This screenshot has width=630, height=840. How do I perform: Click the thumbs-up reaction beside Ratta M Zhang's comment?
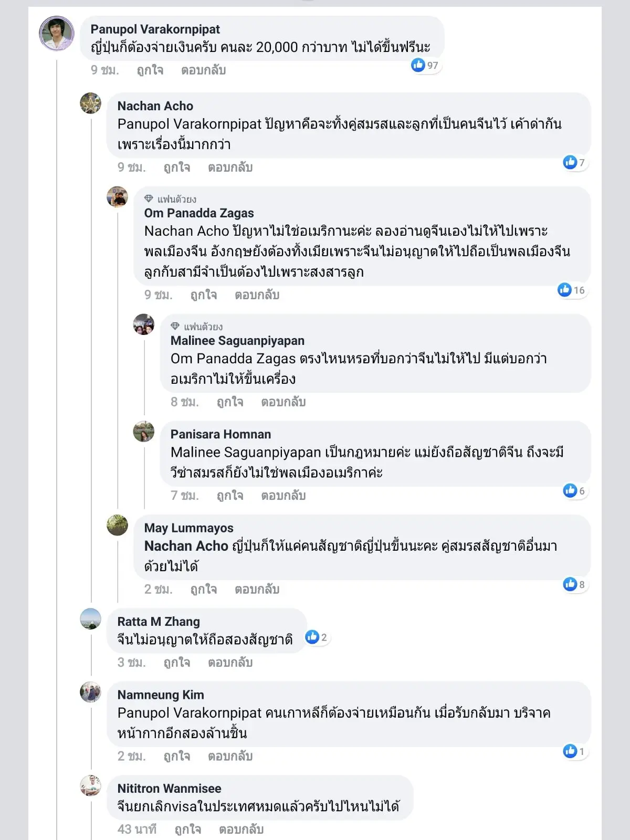pyautogui.click(x=313, y=637)
